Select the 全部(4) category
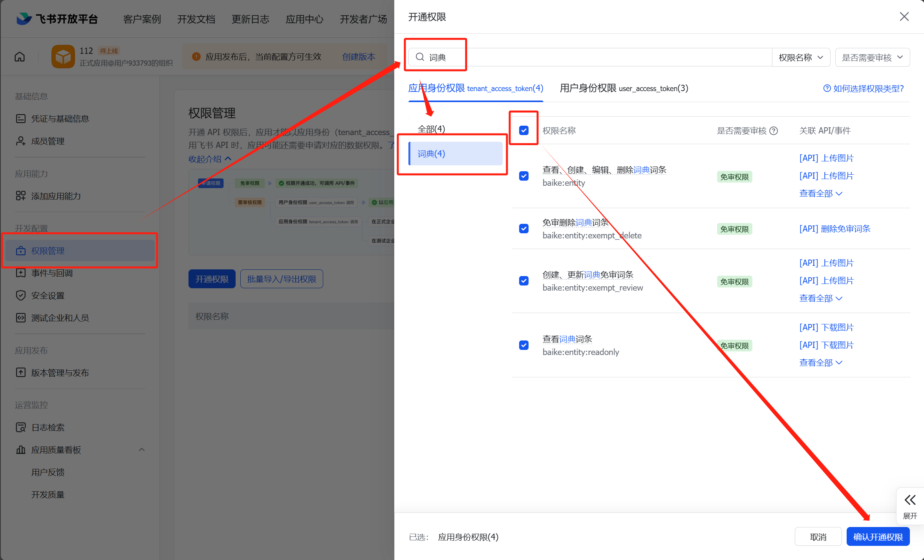The image size is (924, 560). 431,129
